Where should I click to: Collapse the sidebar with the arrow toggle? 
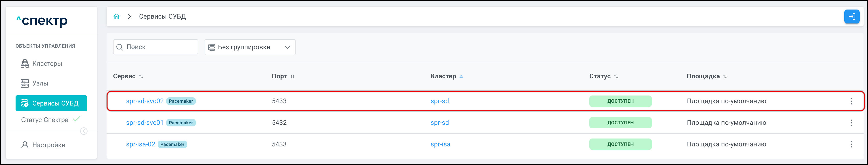[x=84, y=131]
